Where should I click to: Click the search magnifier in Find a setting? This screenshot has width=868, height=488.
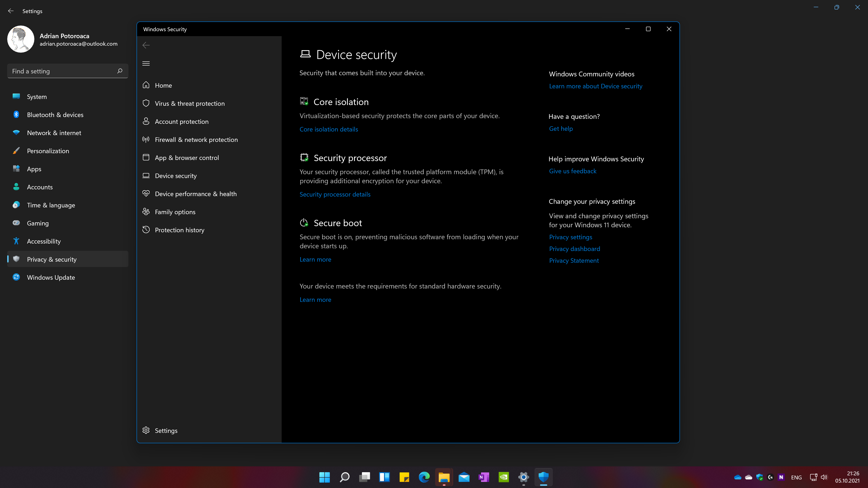click(x=120, y=71)
